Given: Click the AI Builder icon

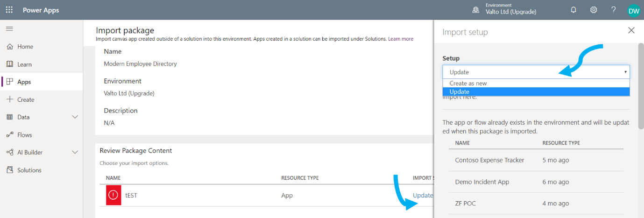Looking at the screenshot, I should pyautogui.click(x=10, y=152).
